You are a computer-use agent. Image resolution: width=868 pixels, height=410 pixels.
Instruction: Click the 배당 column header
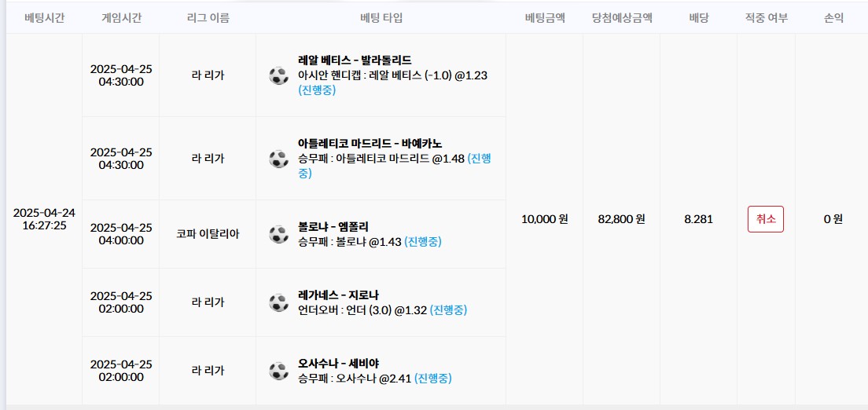click(698, 17)
